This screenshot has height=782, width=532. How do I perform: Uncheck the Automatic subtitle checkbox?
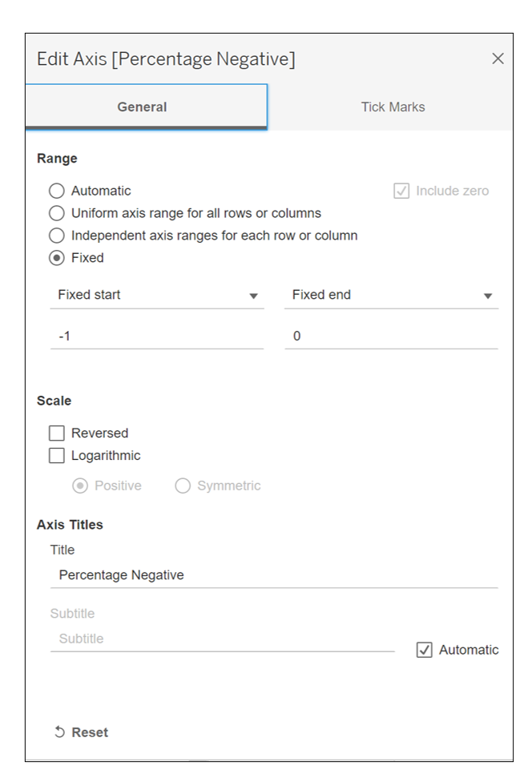[x=425, y=650]
